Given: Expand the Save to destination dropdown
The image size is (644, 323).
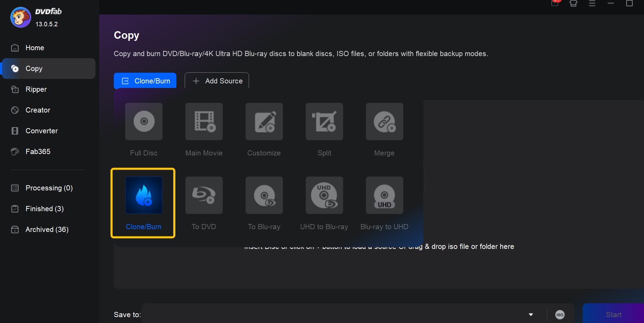Looking at the screenshot, I should click(x=531, y=314).
